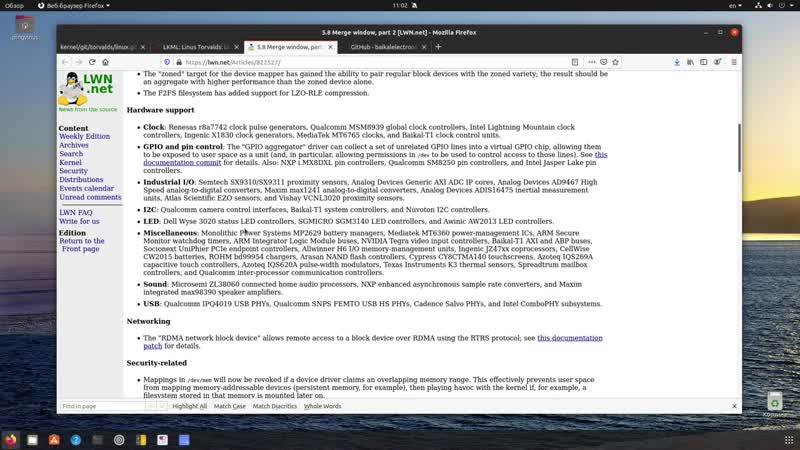Open the 'en' keyboard layout dropdown

(735, 5)
